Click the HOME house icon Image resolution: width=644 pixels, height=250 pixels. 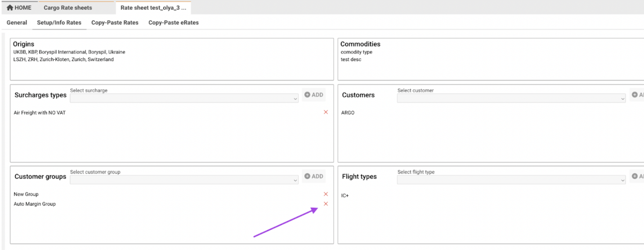tap(10, 8)
